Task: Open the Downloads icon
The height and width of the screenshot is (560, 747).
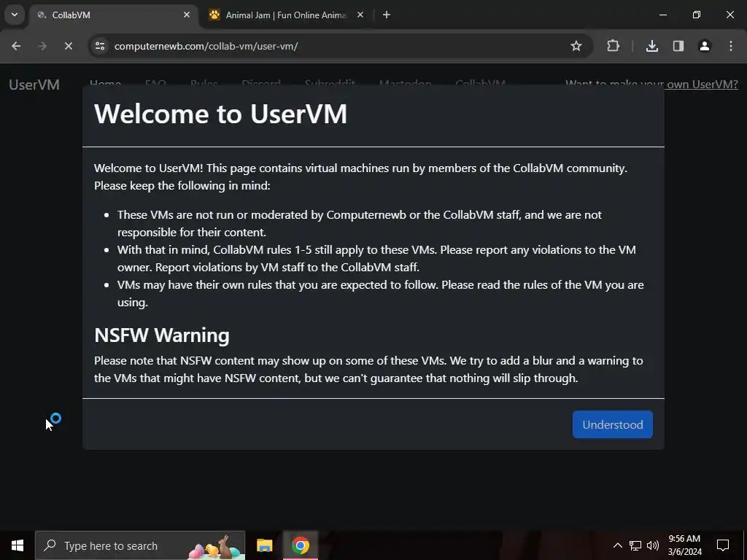Action: coord(651,46)
